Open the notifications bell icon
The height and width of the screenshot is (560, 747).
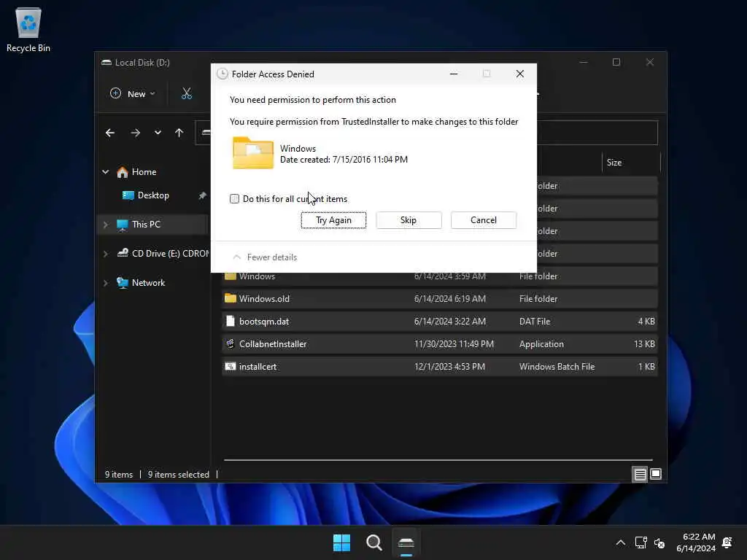click(727, 542)
